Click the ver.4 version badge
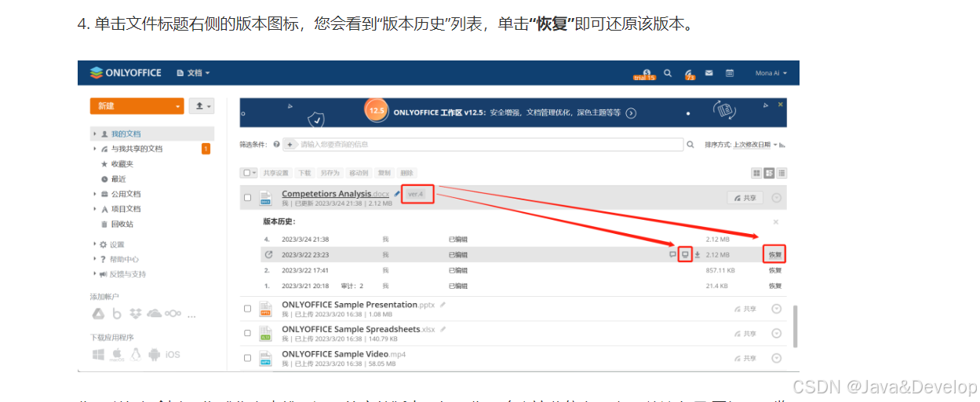980x402 pixels. point(417,194)
